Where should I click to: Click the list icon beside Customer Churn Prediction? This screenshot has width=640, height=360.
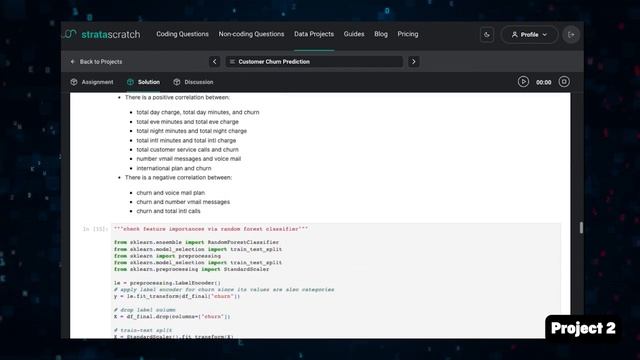tap(232, 62)
